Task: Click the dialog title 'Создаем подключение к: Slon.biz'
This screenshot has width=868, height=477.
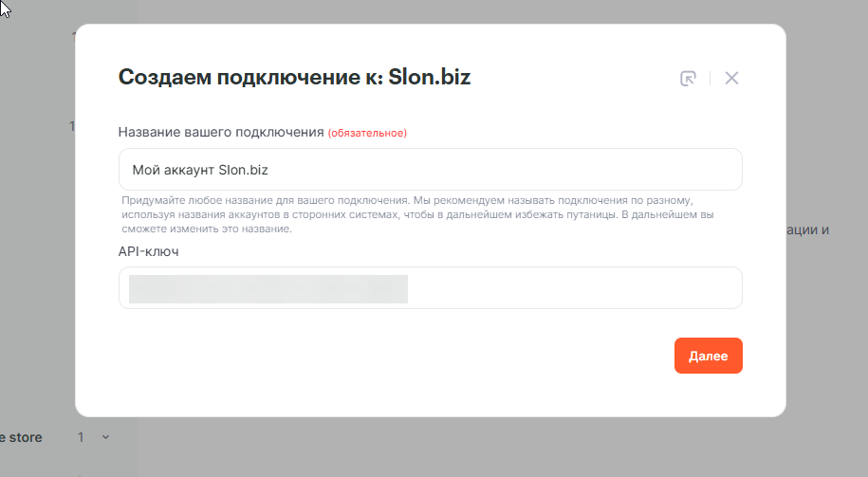Action: (294, 78)
